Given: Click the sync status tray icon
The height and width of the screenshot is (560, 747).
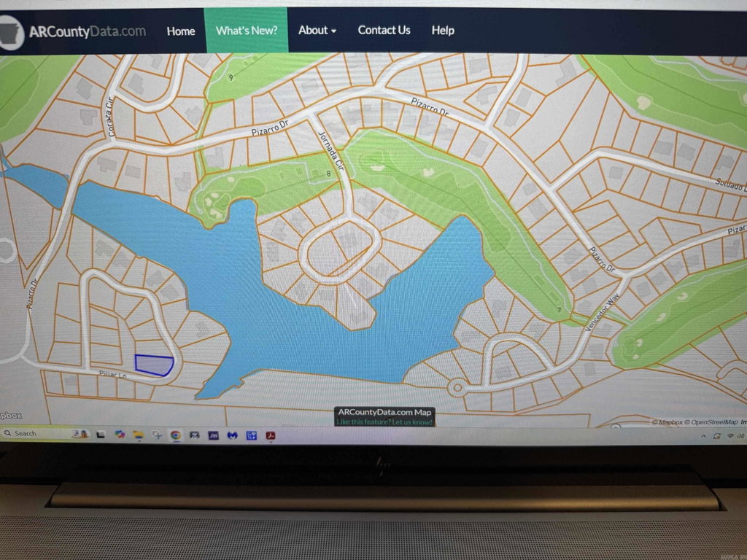Looking at the screenshot, I should [x=717, y=436].
